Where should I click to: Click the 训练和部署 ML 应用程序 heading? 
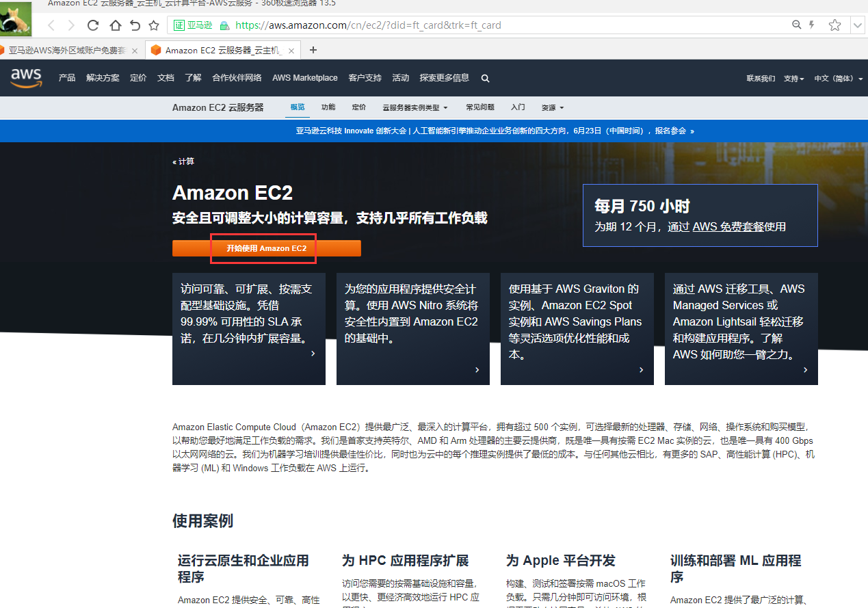click(736, 569)
